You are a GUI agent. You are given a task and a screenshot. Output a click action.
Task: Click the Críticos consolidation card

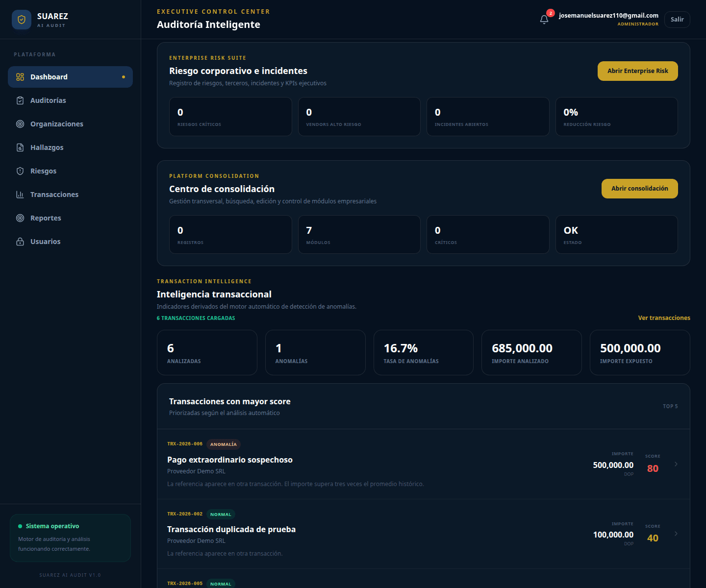[x=488, y=235]
